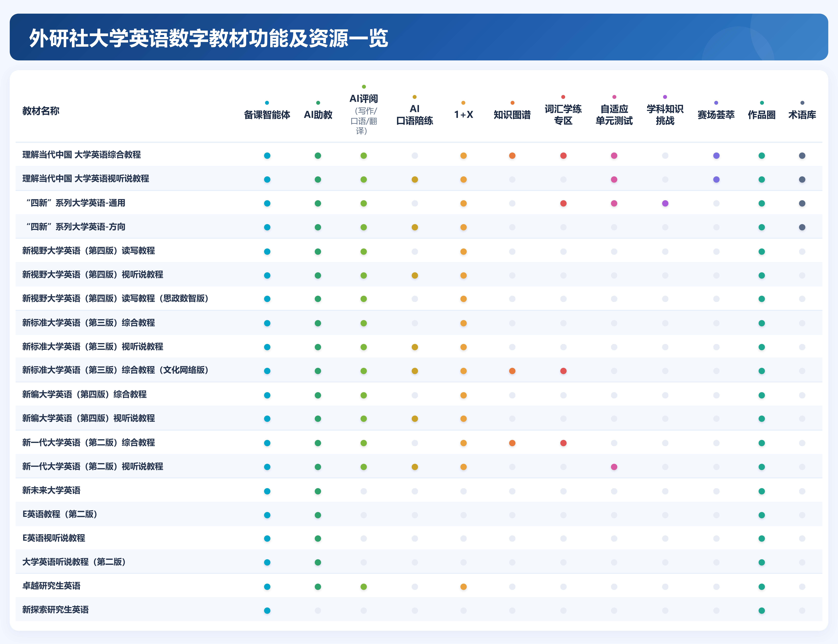Click the AI评阅 dot for 新编大学英语（第四版）综合教程

click(364, 395)
